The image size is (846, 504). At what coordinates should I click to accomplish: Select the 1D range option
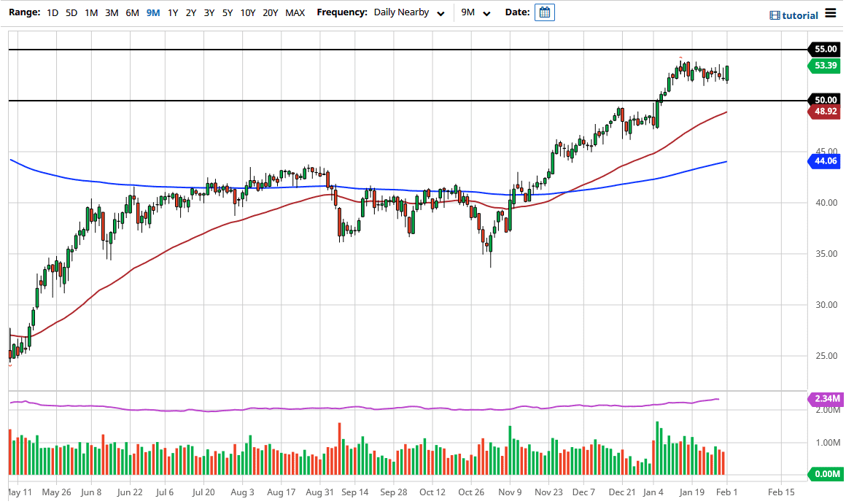pos(52,12)
